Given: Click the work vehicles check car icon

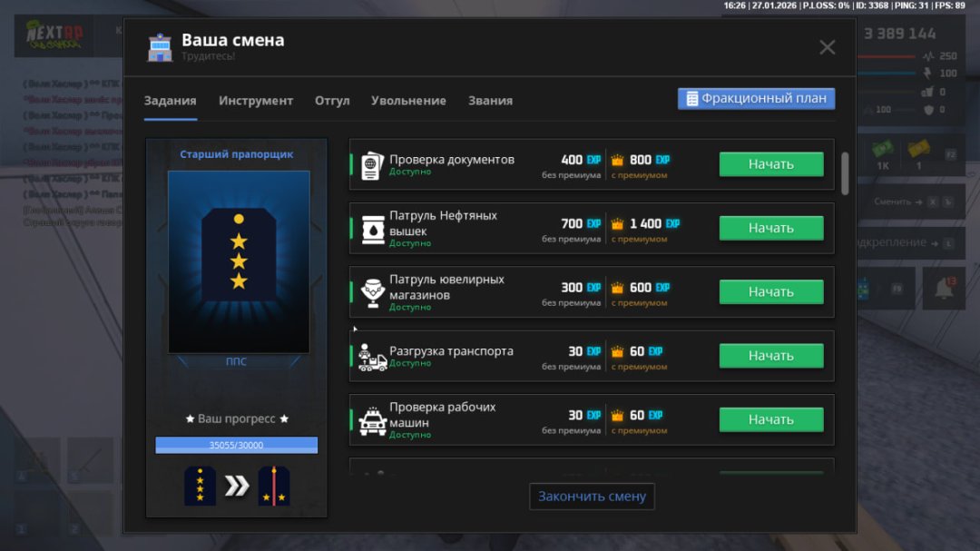Looking at the screenshot, I should 372,420.
